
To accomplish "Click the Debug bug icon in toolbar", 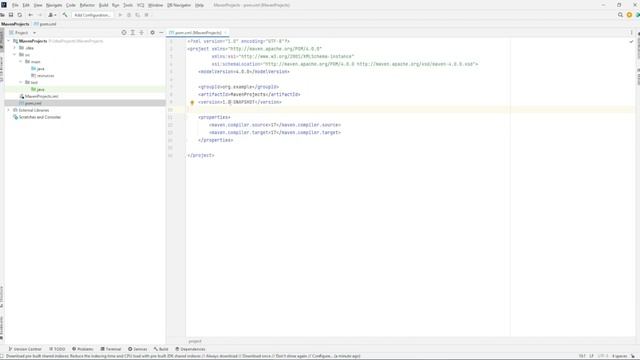I will (129, 15).
